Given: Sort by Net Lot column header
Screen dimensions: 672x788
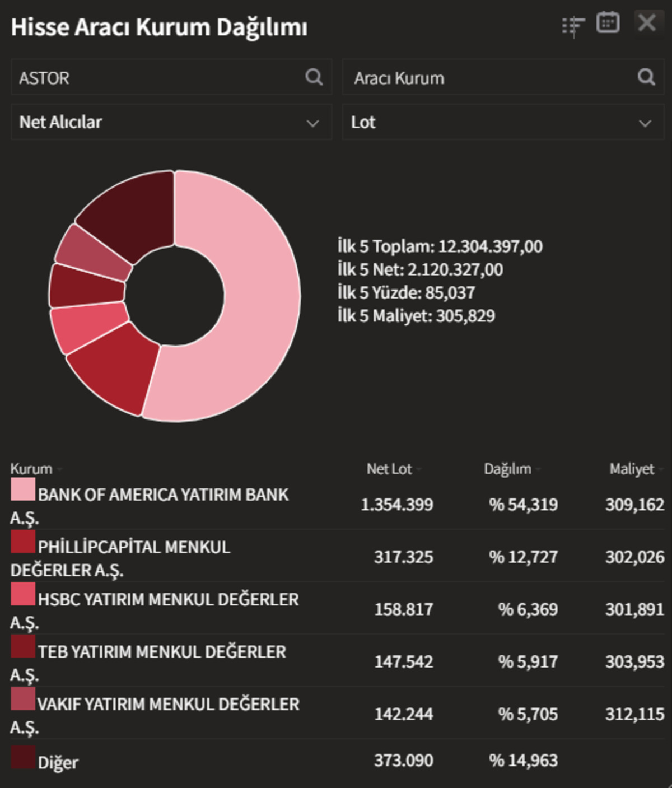Looking at the screenshot, I should click(x=389, y=469).
